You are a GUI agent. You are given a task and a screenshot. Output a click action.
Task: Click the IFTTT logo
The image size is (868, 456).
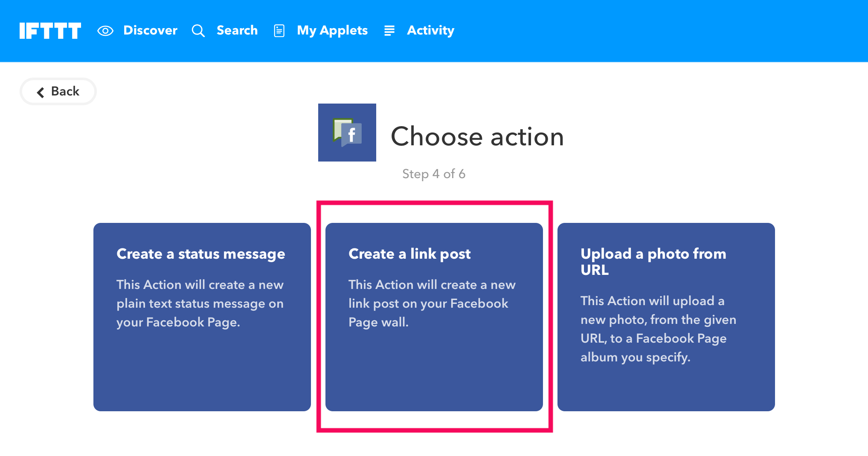50,31
